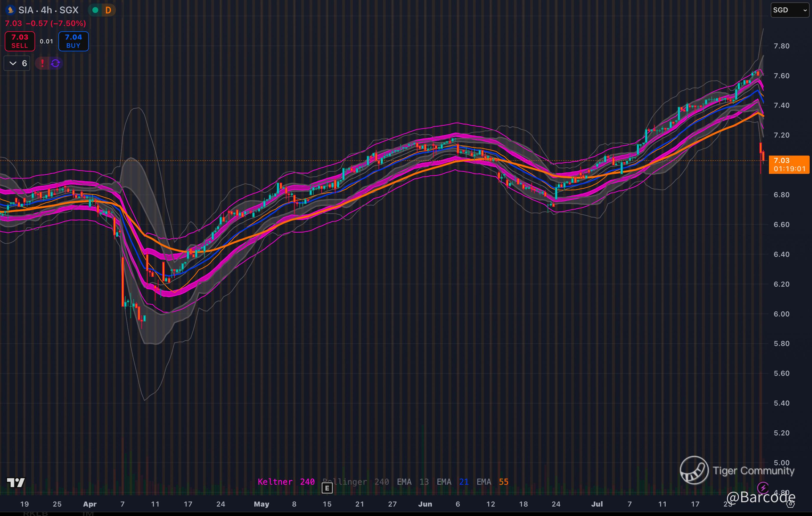Open chart settings hexagon gear icon
812x516 pixels.
pos(790,504)
